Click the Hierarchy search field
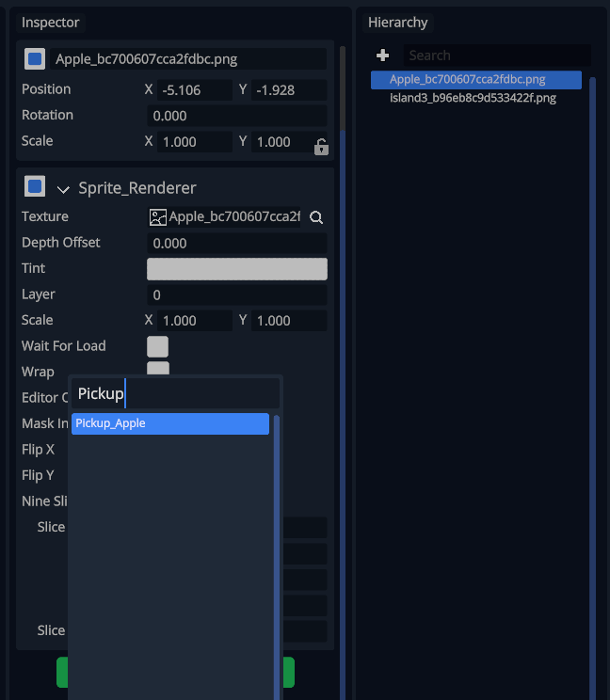 click(496, 56)
